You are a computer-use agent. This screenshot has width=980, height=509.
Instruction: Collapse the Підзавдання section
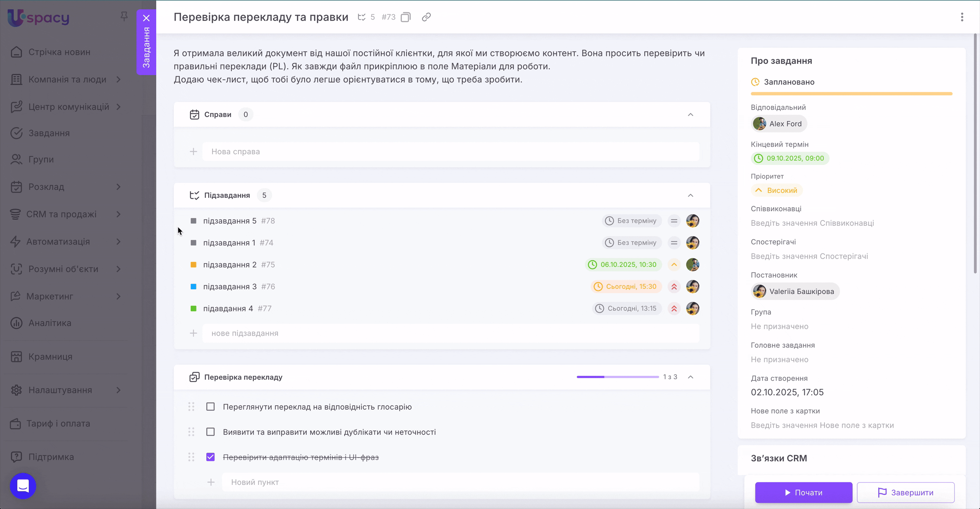point(690,196)
